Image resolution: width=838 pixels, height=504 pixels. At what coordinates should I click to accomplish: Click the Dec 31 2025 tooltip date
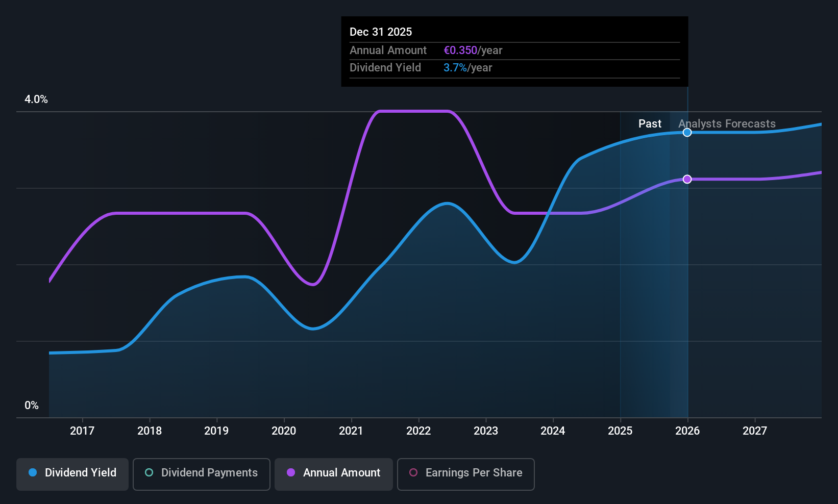pos(381,32)
